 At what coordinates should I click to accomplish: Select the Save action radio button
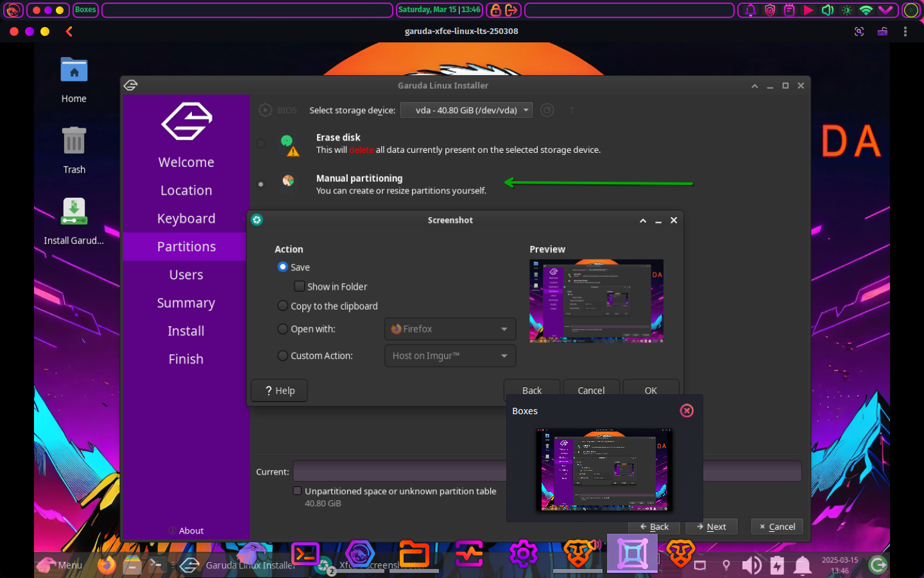pyautogui.click(x=282, y=267)
